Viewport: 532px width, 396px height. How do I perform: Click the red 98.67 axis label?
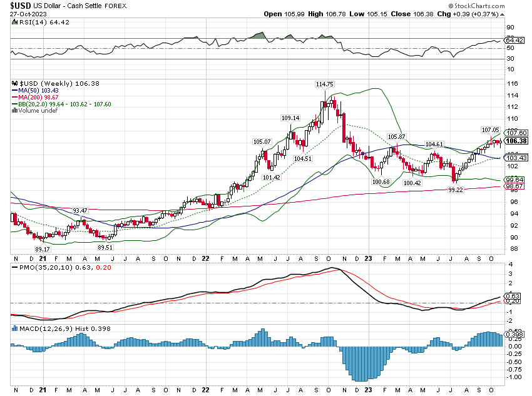click(x=515, y=186)
